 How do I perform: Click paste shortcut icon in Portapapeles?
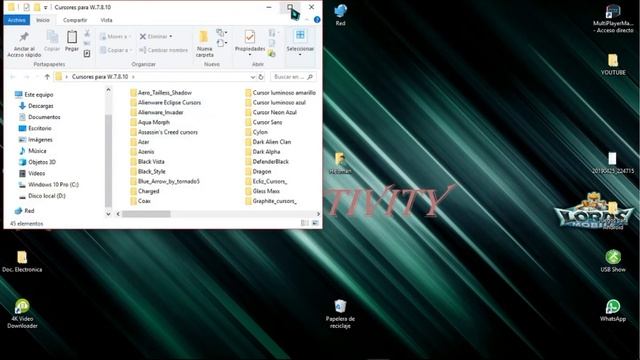87,53
